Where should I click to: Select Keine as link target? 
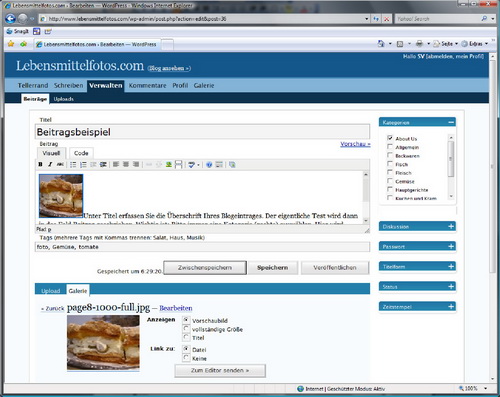[x=186, y=358]
